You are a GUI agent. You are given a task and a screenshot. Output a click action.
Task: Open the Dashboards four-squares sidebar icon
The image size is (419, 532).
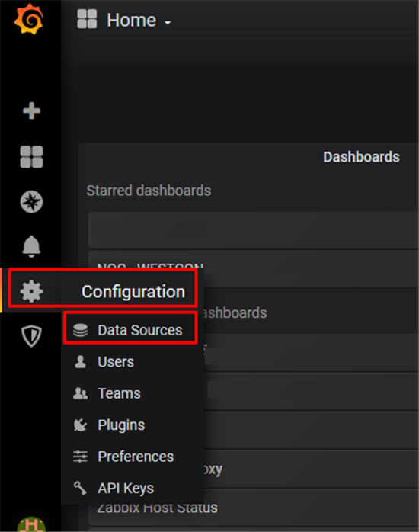(x=31, y=157)
